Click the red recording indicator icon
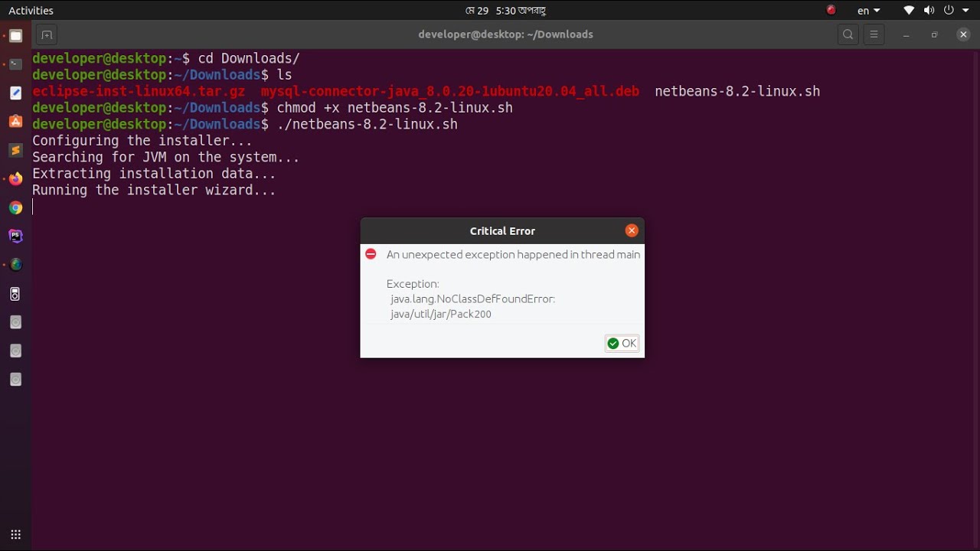Viewport: 980px width, 551px height. [x=831, y=10]
